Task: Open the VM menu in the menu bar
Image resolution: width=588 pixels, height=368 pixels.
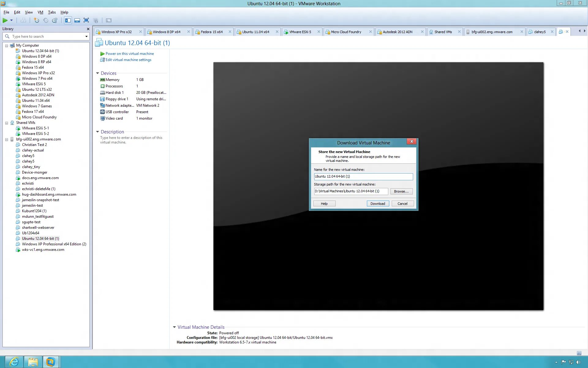Action: tap(40, 12)
